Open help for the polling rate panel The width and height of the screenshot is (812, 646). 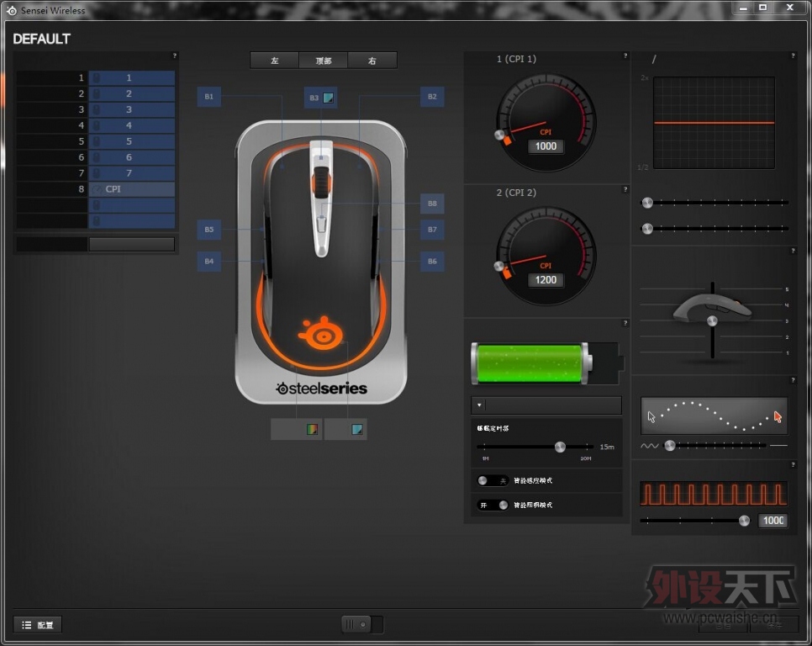[x=793, y=464]
